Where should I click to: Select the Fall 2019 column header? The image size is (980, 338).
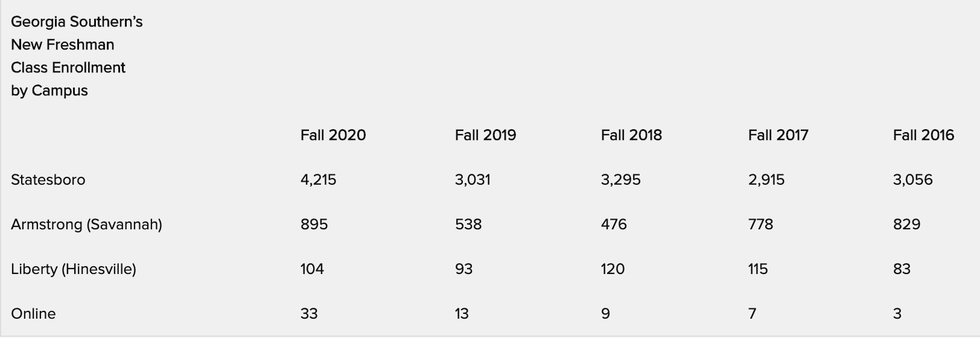(485, 135)
